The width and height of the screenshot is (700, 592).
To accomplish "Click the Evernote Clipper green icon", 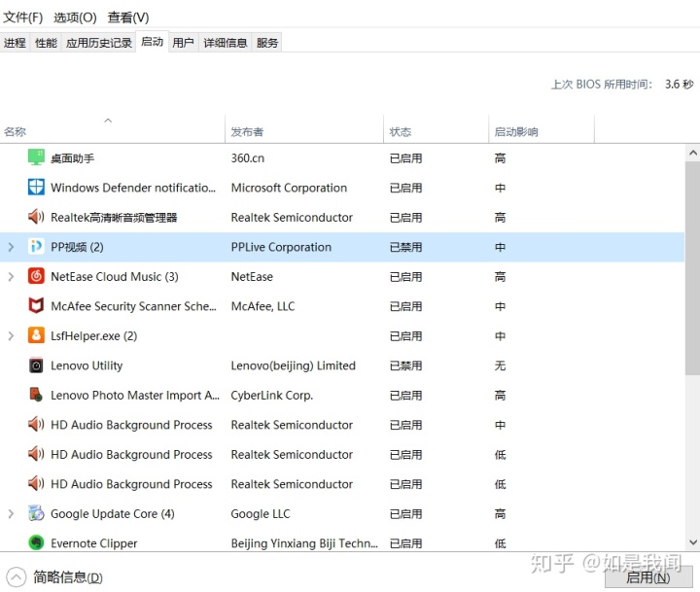I will pos(36,542).
